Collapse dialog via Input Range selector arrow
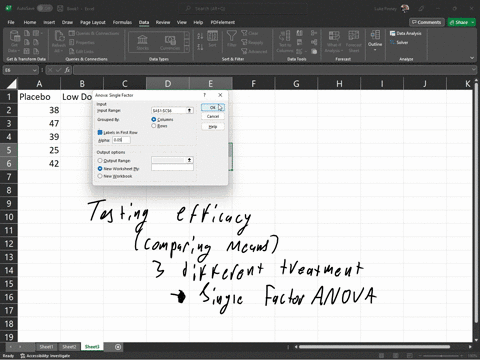Viewport: 480px width, 360px height. click(x=190, y=110)
